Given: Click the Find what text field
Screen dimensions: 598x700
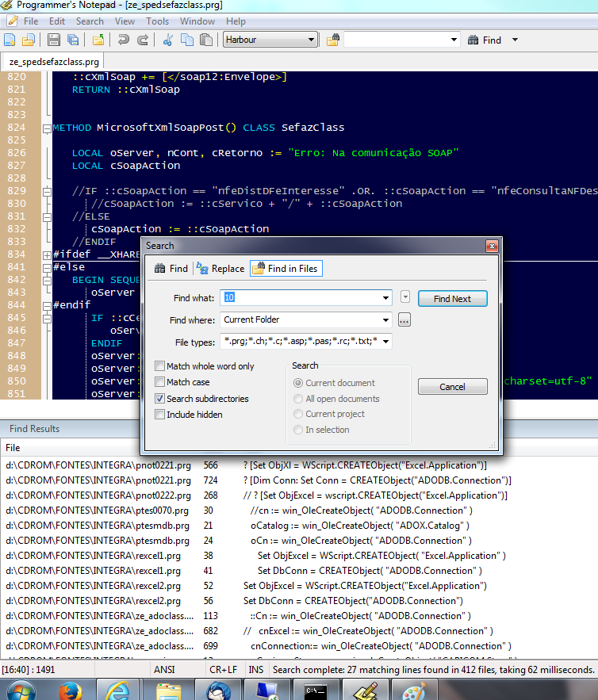Looking at the screenshot, I should 300,298.
